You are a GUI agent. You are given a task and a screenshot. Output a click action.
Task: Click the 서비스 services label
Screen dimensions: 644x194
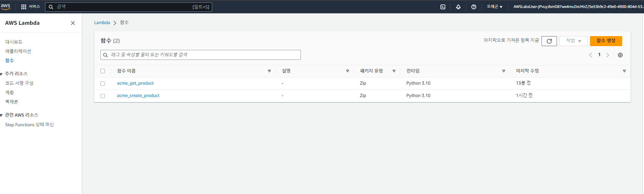tap(34, 7)
